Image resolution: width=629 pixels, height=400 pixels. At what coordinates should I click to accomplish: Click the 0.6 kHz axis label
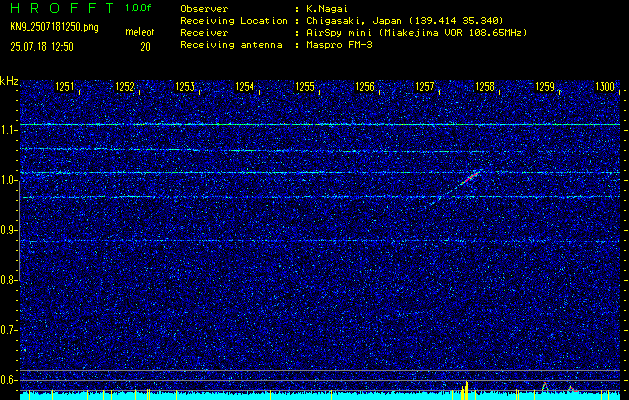click(7, 380)
